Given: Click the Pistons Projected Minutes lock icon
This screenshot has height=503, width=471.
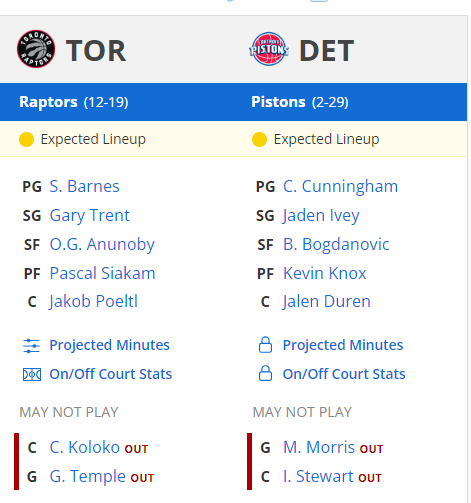Looking at the screenshot, I should (x=265, y=345).
